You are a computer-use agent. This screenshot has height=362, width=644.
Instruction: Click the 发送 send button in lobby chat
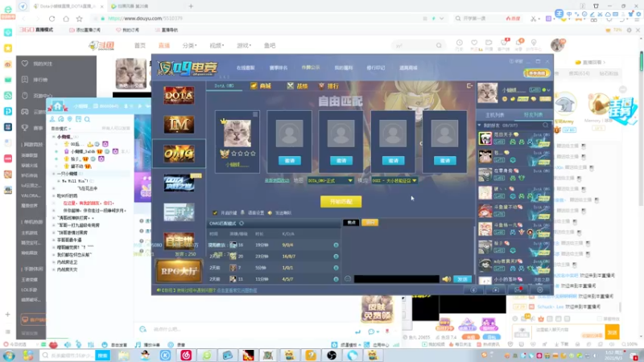[x=462, y=279]
